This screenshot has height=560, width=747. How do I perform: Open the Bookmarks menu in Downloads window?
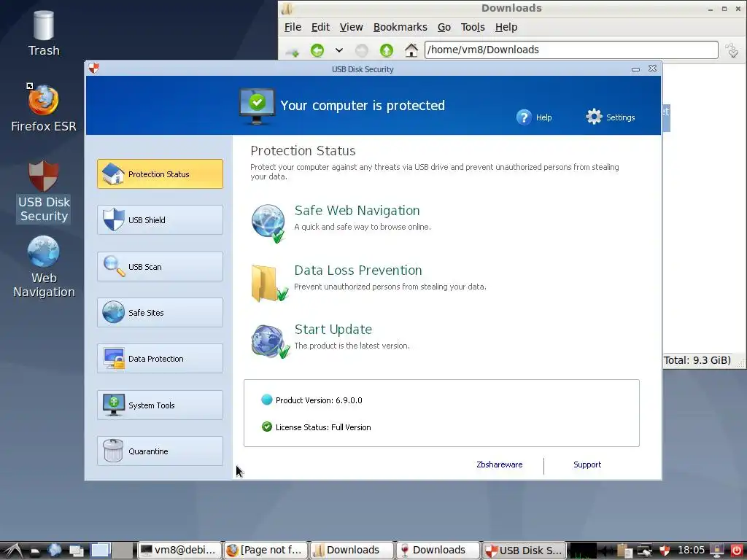(x=400, y=27)
